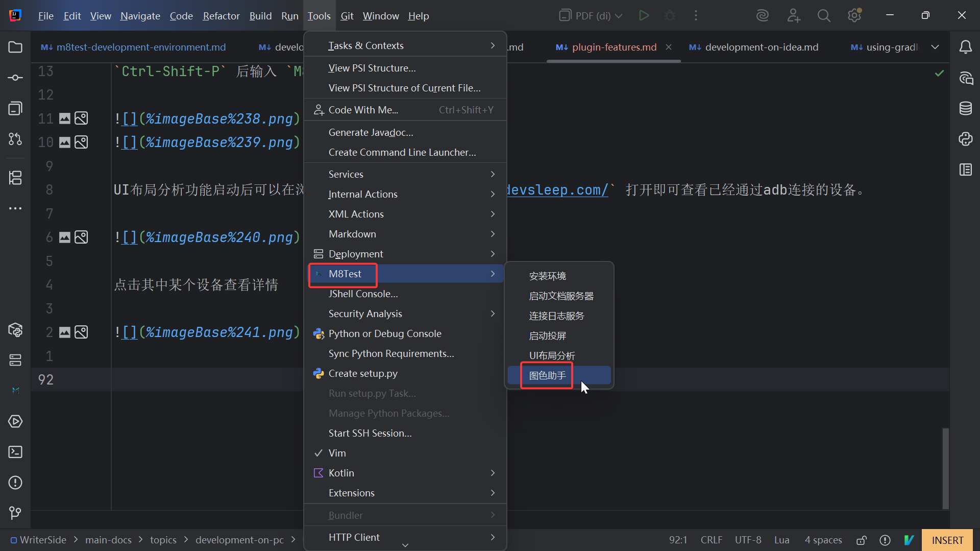Viewport: 980px width, 551px height.
Task: Open the Terminal tool window
Action: pyautogui.click(x=15, y=452)
